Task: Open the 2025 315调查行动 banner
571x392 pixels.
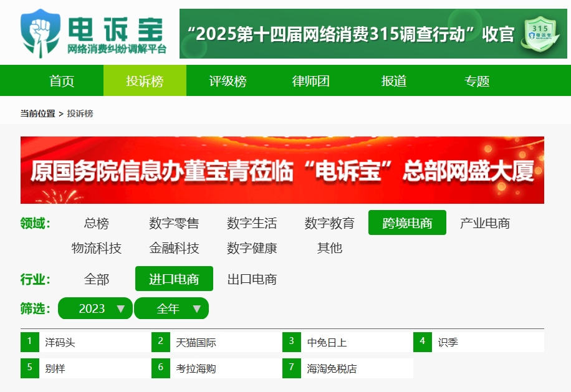Action: (373, 34)
